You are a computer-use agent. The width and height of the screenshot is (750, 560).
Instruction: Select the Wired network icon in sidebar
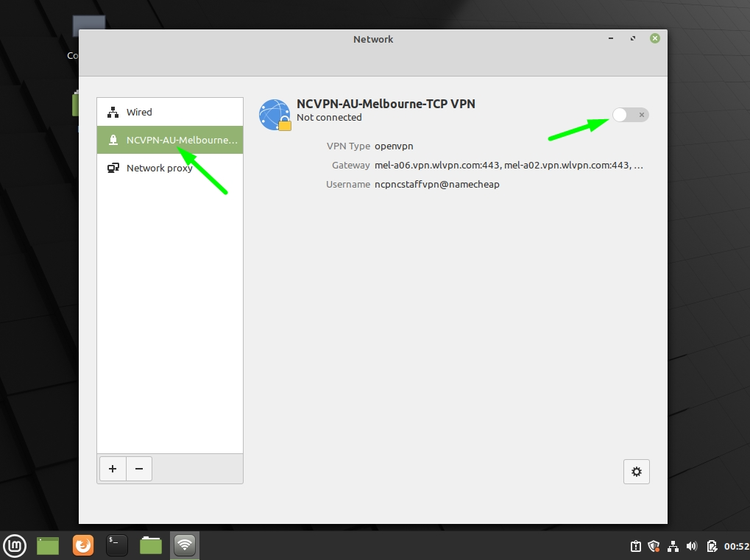(x=115, y=111)
